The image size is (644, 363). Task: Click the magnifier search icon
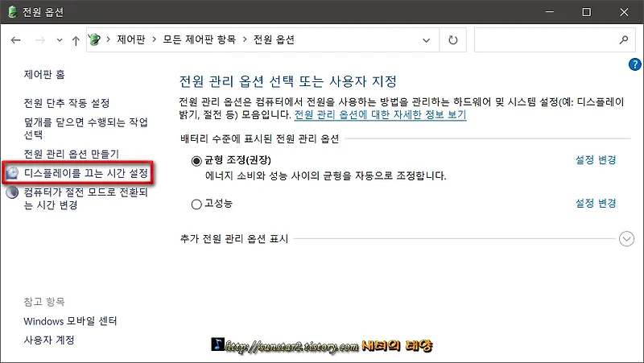[623, 39]
